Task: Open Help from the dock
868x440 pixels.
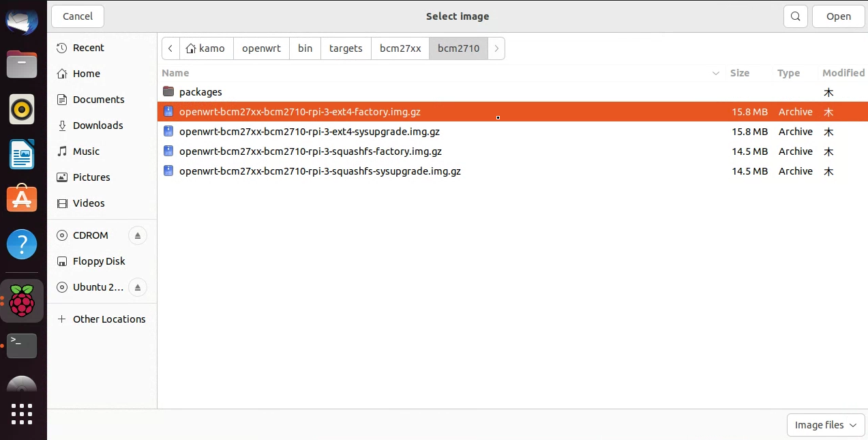Action: pos(22,244)
